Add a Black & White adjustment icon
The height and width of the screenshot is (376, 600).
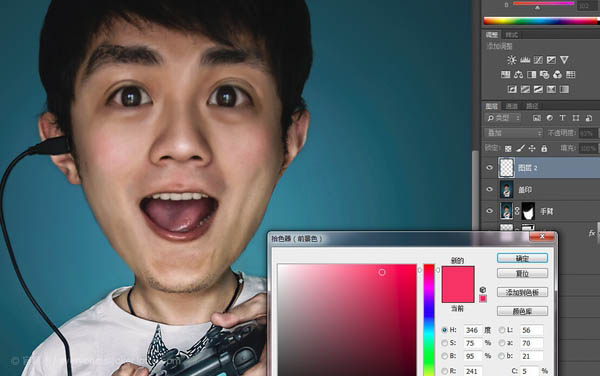[x=532, y=75]
